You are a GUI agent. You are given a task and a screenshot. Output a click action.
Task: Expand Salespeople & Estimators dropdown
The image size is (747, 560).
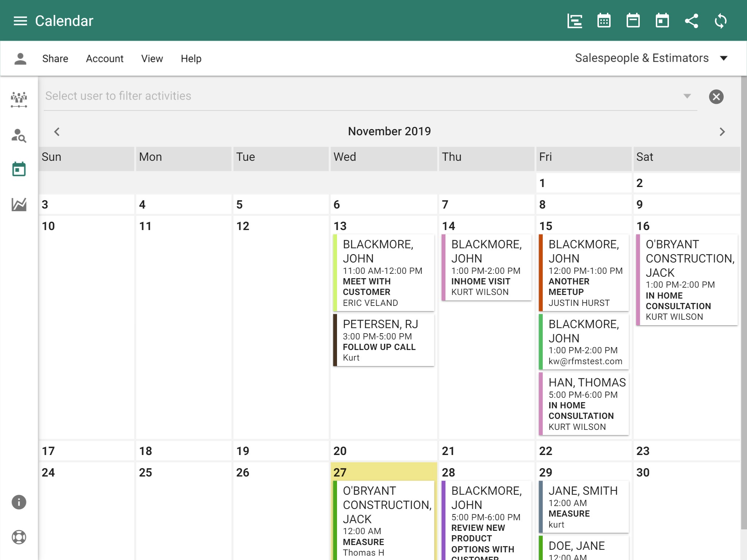coord(724,58)
